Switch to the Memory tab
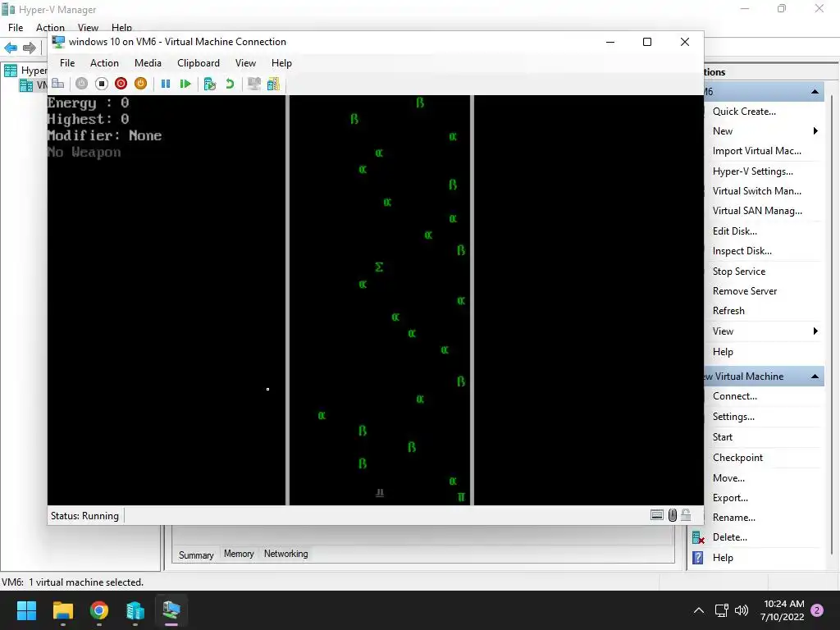Screen dimensions: 840x630 pyautogui.click(x=239, y=554)
